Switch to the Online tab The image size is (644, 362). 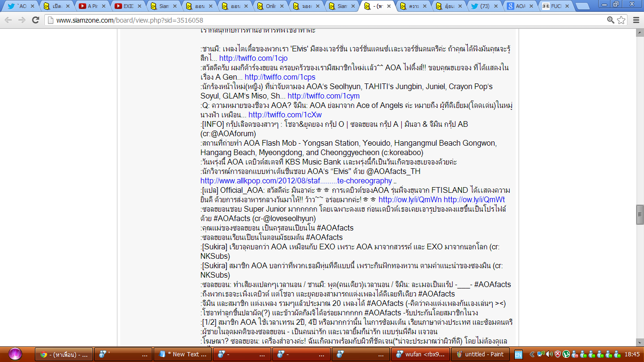pyautogui.click(x=272, y=7)
